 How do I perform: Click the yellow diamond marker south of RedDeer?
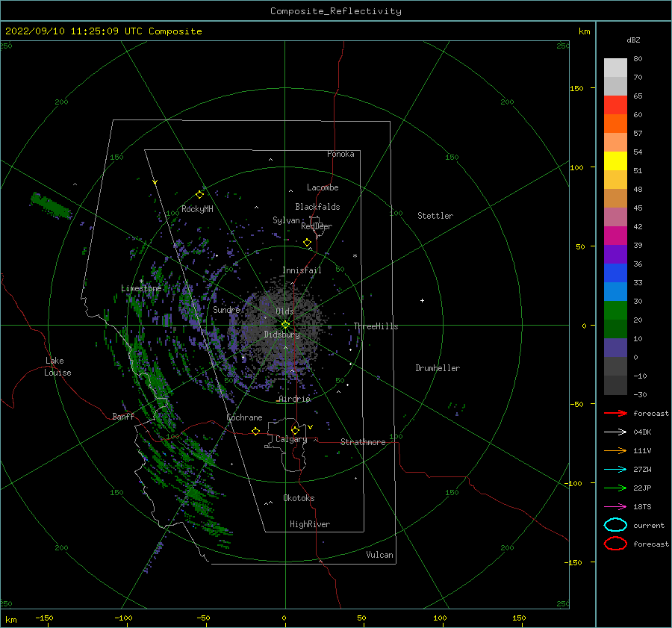307,243
